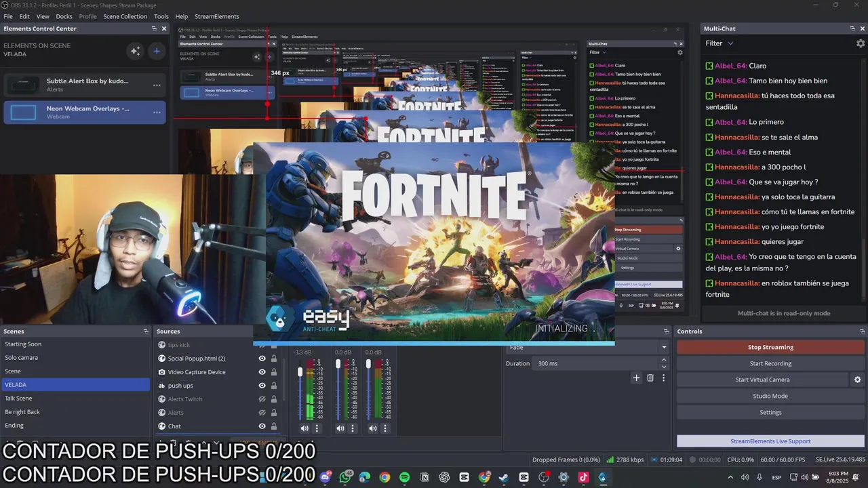Screen dimensions: 868x488
Task: Hide the Social Popup.html (2) source
Action: (262, 359)
